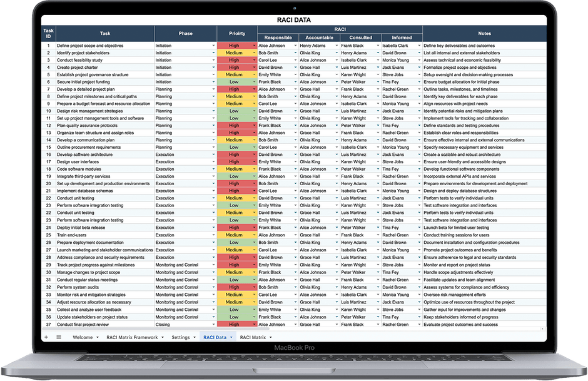
Task: Open Informed dropdown for task 6
Action: click(x=419, y=82)
